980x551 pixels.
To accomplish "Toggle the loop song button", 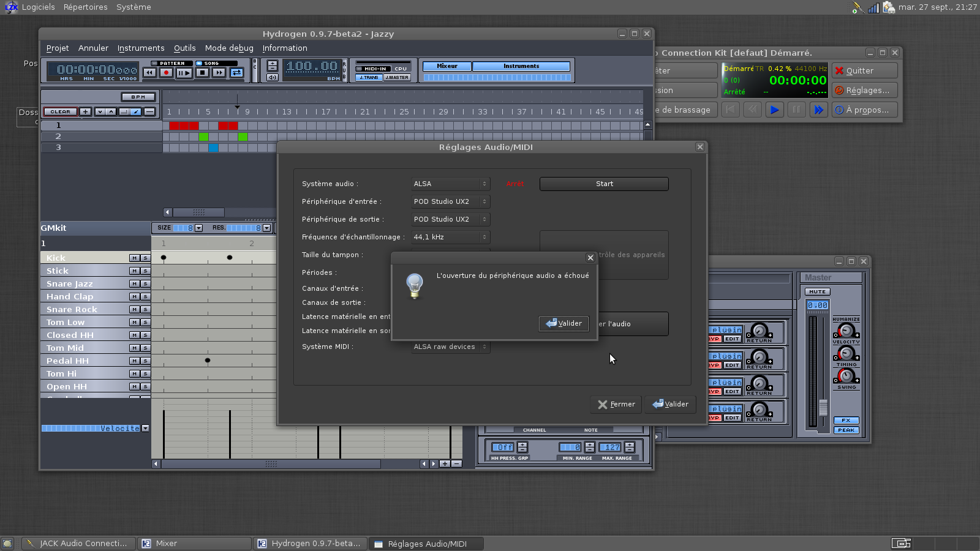I will pos(237,73).
